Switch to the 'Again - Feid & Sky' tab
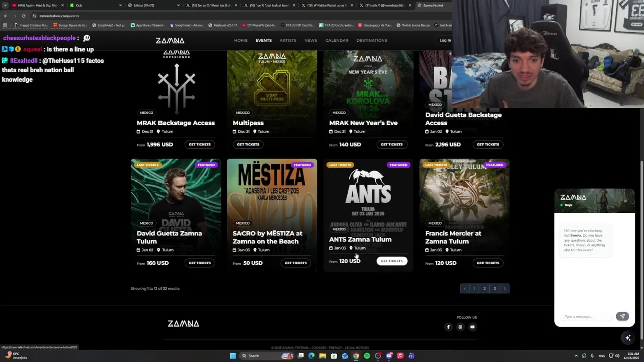644x362 pixels. [38, 5]
